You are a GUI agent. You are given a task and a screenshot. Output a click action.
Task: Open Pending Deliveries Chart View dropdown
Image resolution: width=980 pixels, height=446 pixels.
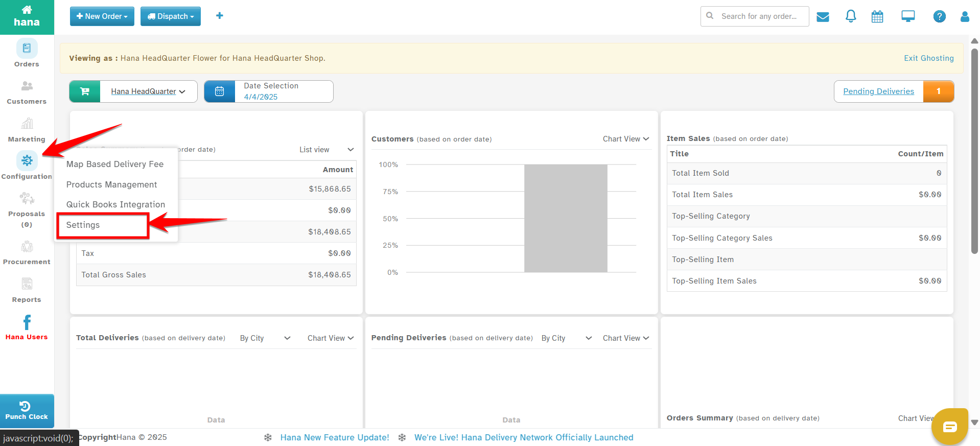[626, 338]
